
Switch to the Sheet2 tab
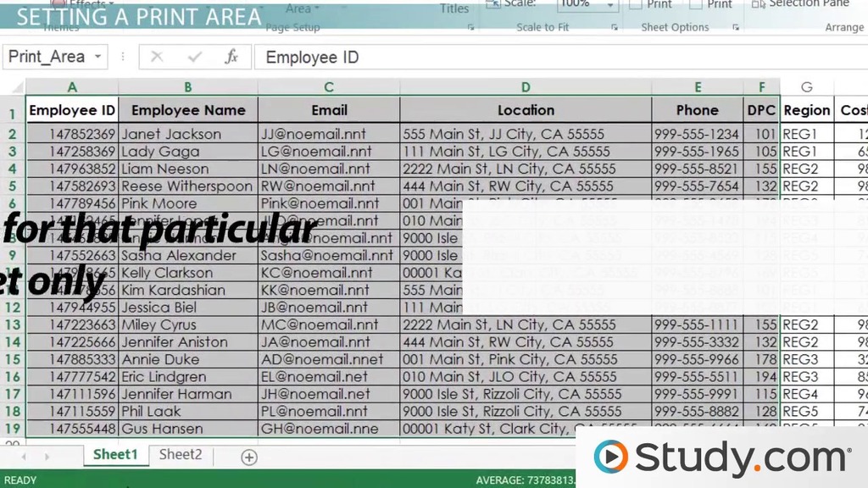[181, 455]
